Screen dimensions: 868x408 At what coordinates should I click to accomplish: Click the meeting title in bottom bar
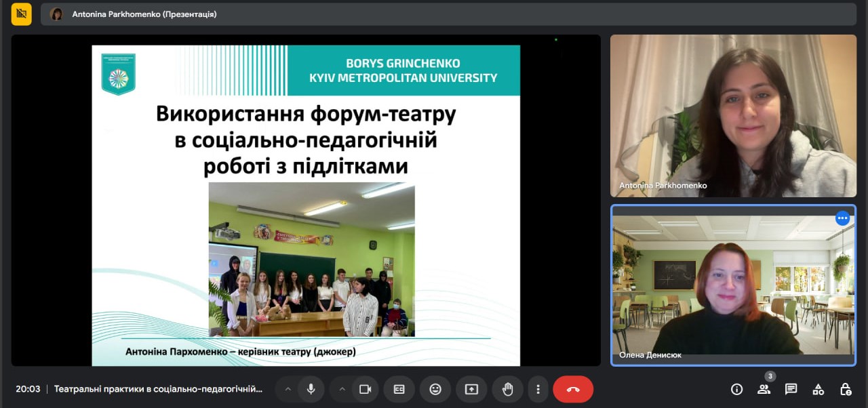pos(158,389)
